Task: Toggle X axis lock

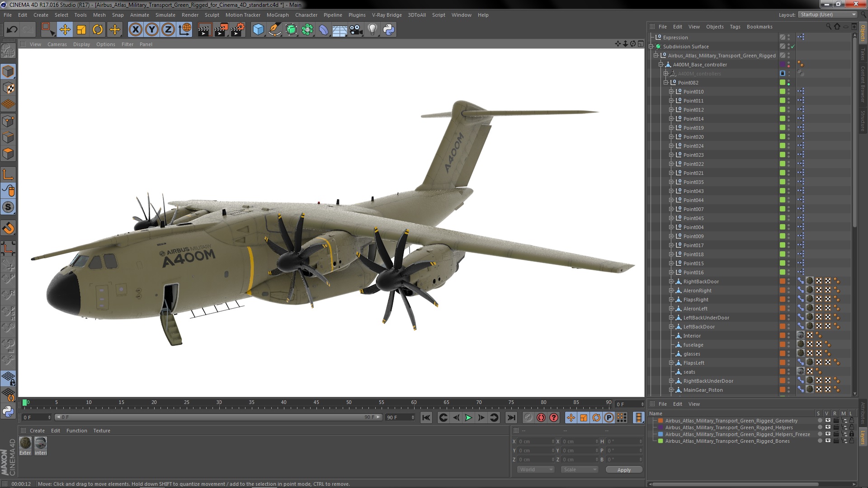Action: (x=135, y=30)
